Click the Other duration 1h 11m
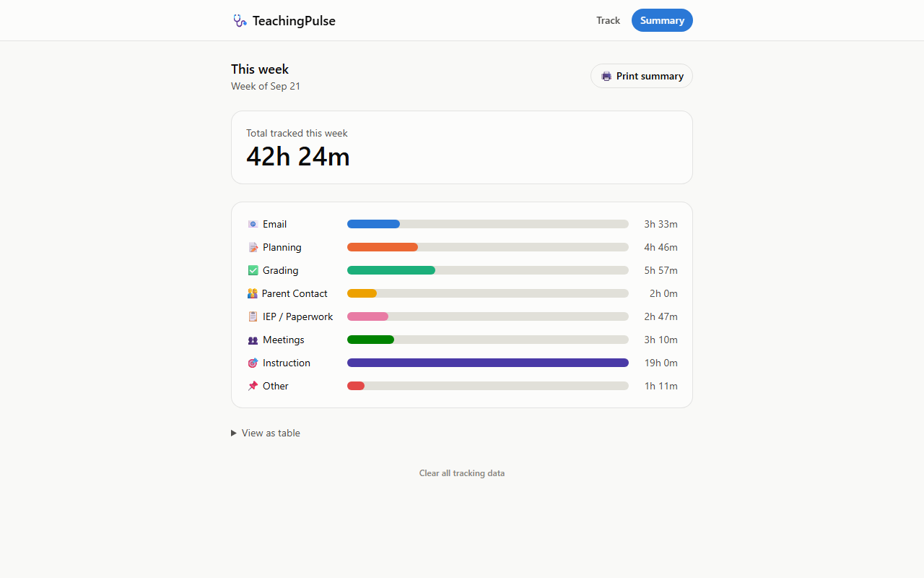 [661, 386]
